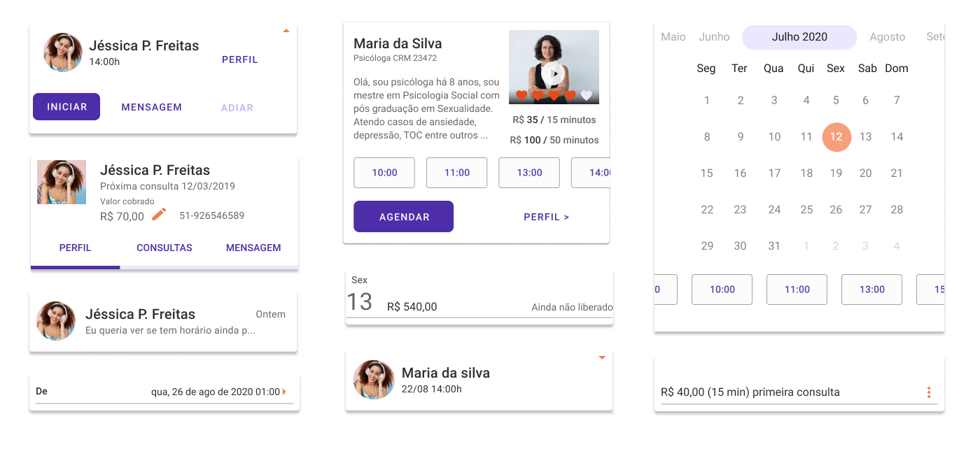Pick day 19 in the July calendar
This screenshot has width=980, height=449.
pos(836,173)
